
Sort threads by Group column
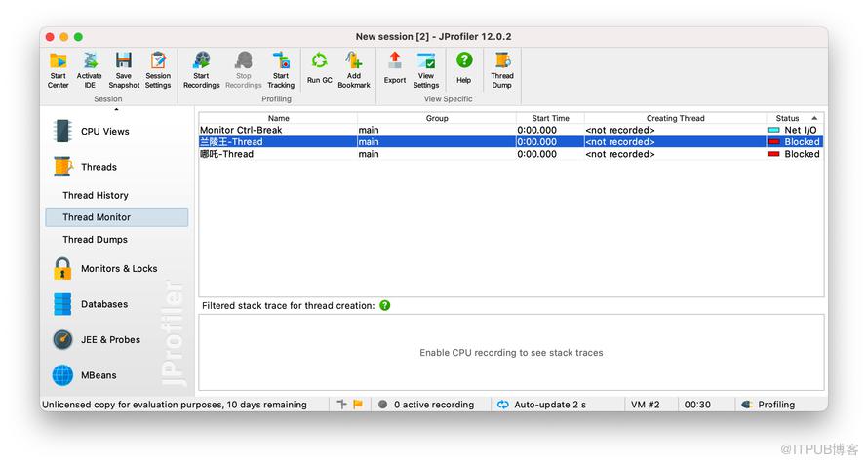(x=437, y=118)
